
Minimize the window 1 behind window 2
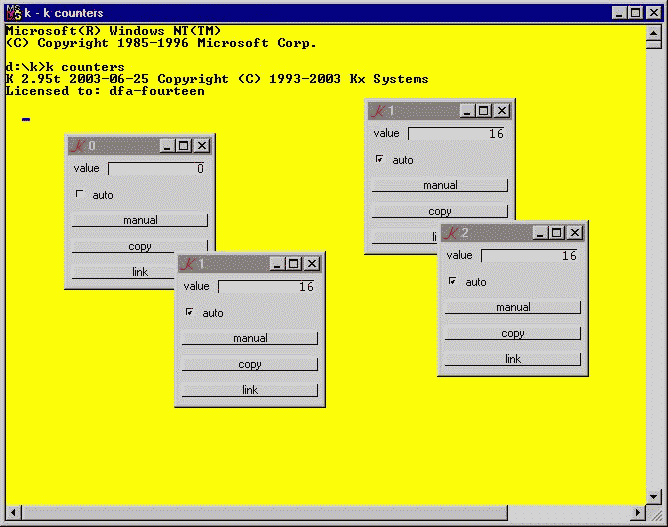(x=467, y=111)
